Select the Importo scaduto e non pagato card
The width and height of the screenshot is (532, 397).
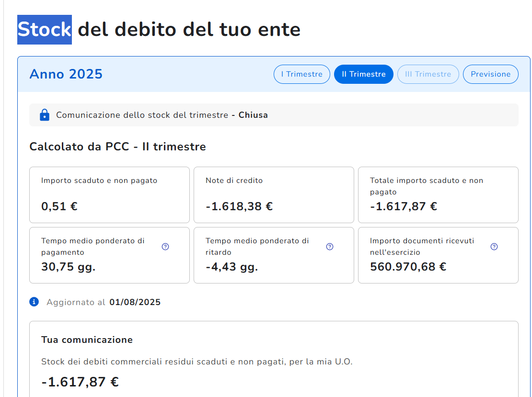click(x=109, y=195)
